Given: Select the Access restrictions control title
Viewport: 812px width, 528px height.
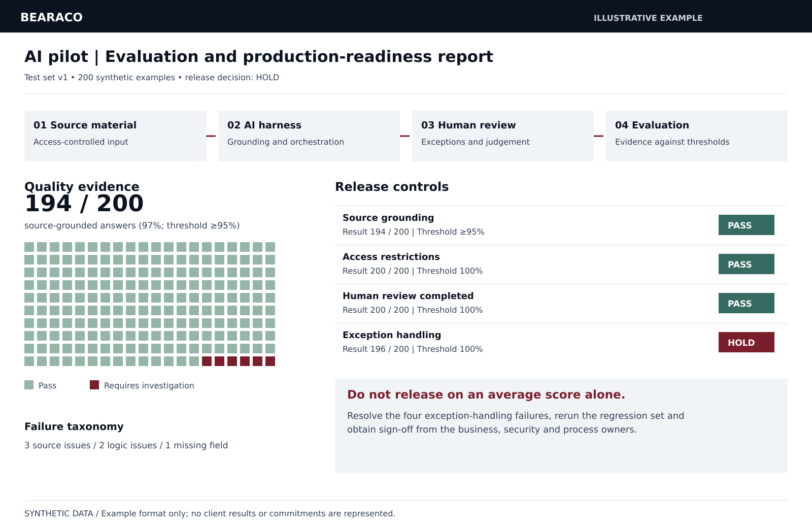Looking at the screenshot, I should point(391,257).
